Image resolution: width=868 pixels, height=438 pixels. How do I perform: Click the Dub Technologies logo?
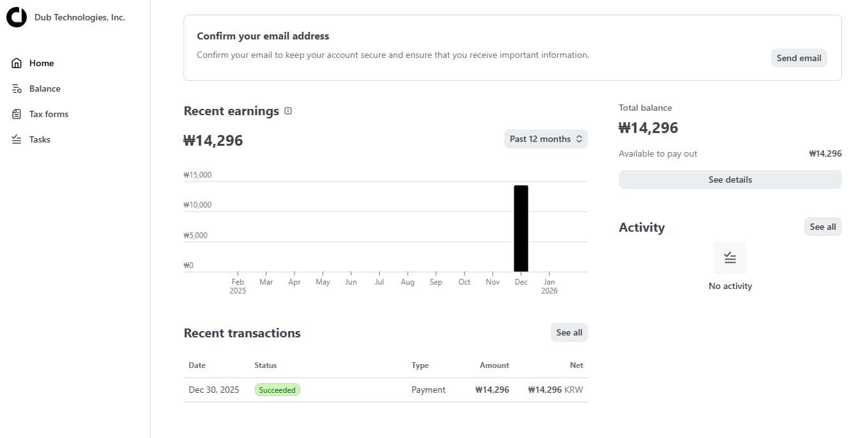pyautogui.click(x=17, y=17)
